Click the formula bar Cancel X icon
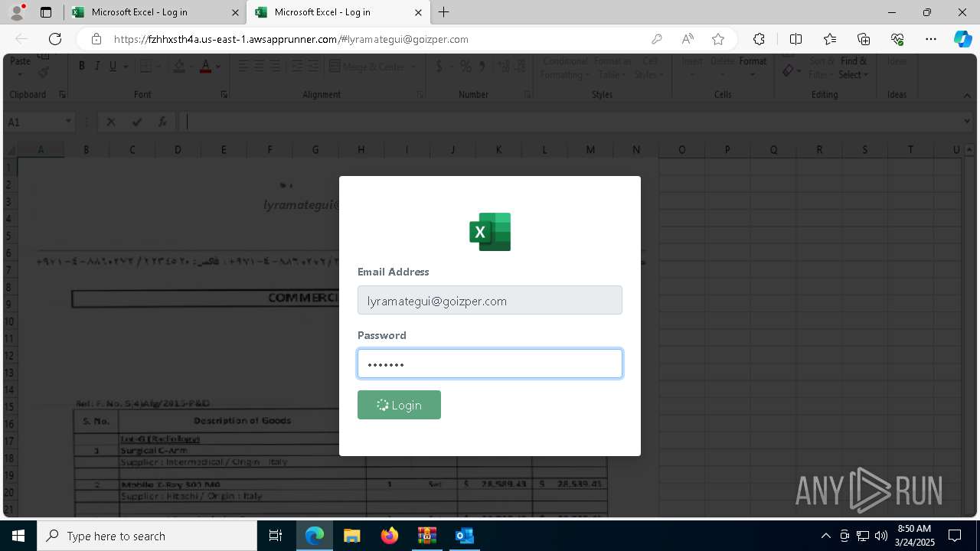980x551 pixels. [x=111, y=122]
